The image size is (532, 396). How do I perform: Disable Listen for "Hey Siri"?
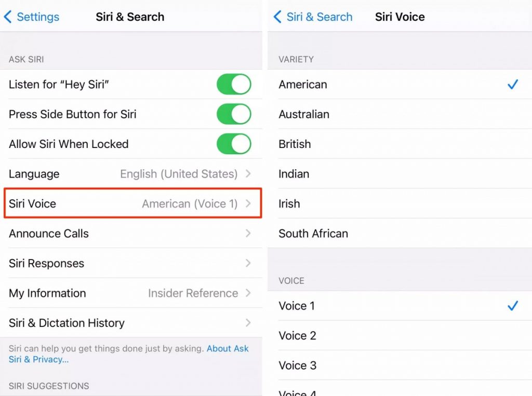click(234, 84)
